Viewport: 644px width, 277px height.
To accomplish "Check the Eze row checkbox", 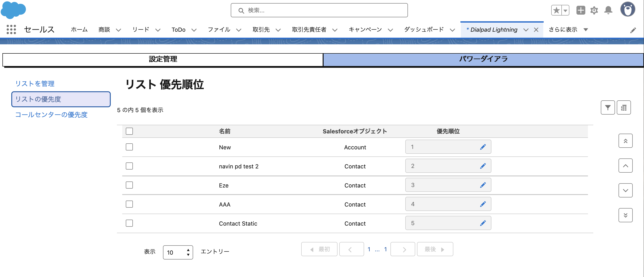I will click(129, 185).
